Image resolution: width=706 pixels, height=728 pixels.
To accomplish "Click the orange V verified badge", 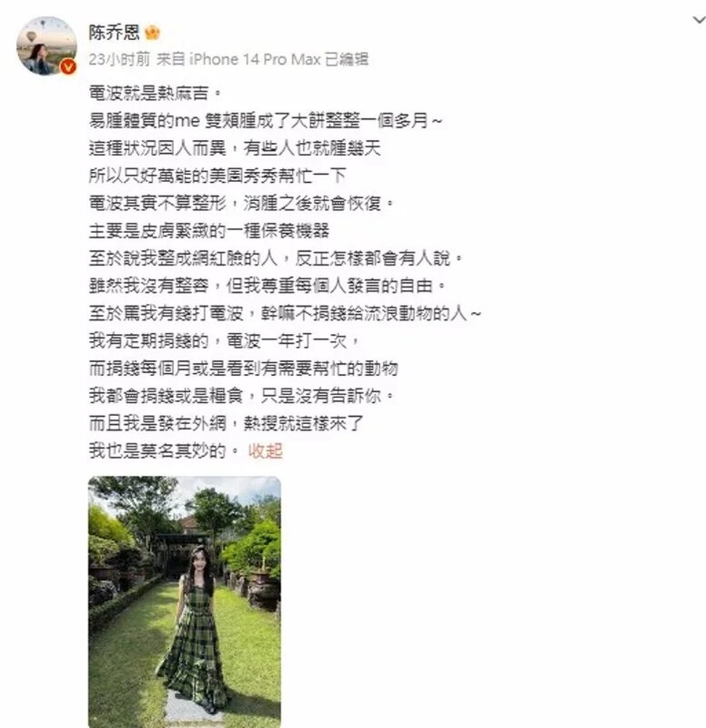I will click(x=68, y=67).
